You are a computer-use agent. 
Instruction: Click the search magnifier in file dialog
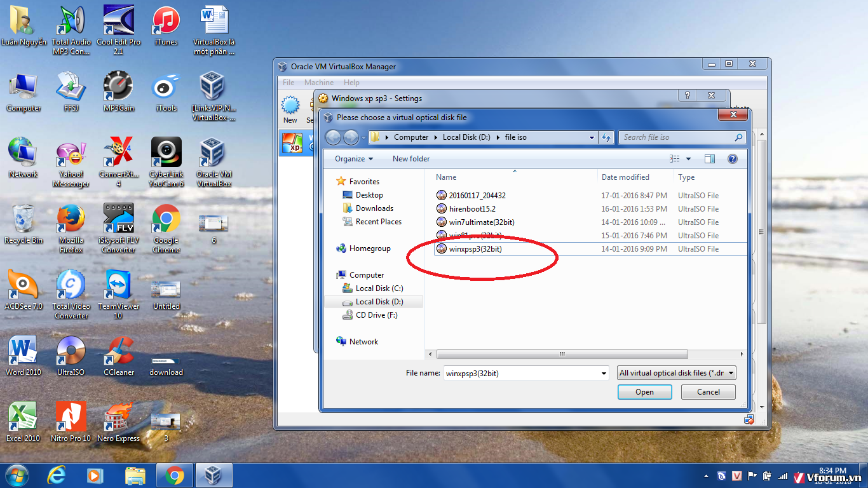(x=738, y=137)
